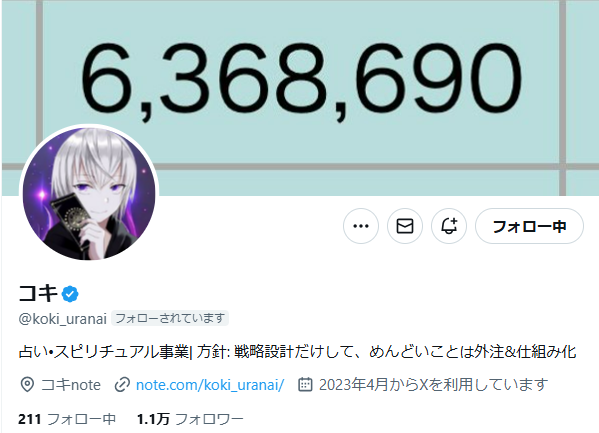This screenshot has height=433, width=599.
Task: Open the note.com/koki_uranai/ link
Action: (x=210, y=385)
